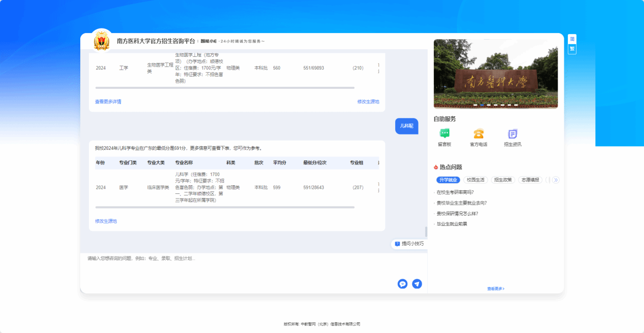The height and width of the screenshot is (333, 644).
Task: Click the 最低分/位次 column header
Action: 315,163
